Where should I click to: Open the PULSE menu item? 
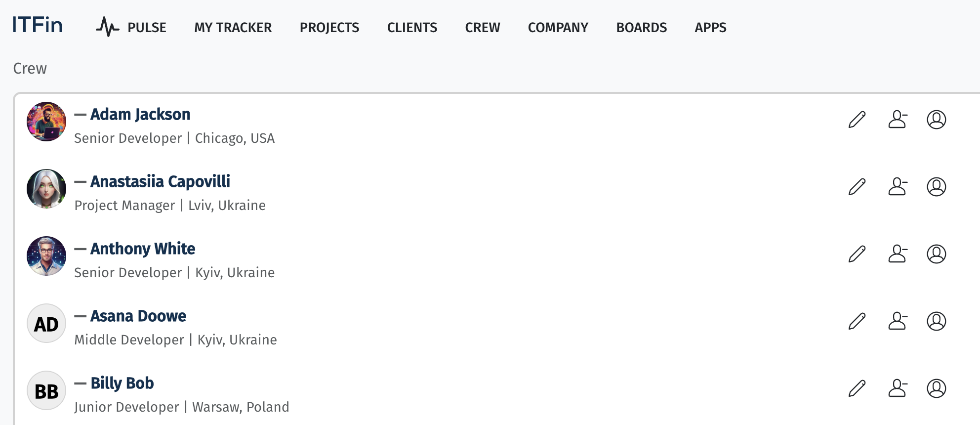(147, 28)
